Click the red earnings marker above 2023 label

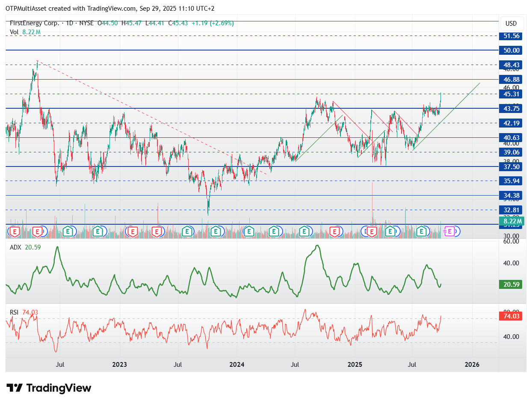pyautogui.click(x=132, y=232)
